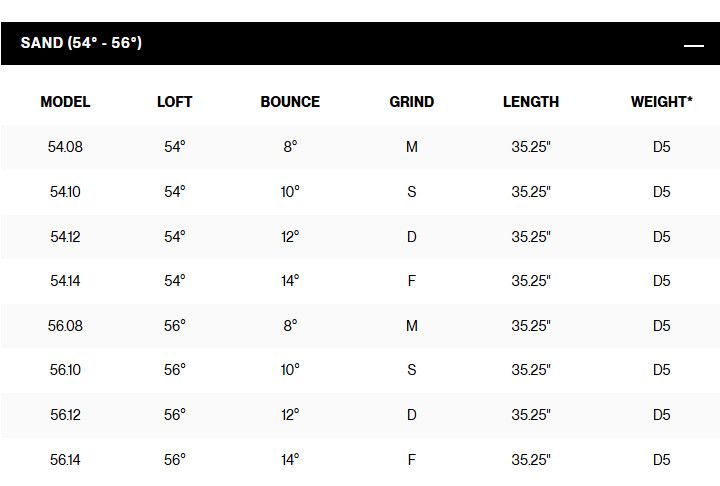Click the BOUNCE column header
This screenshot has height=486, width=720.
290,102
